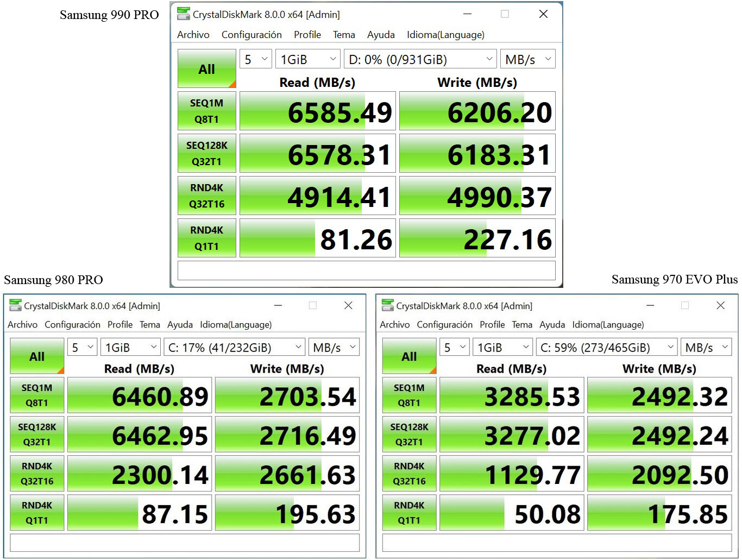The height and width of the screenshot is (560, 742).
Task: Open the Archivo menu in the top window
Action: (x=193, y=35)
